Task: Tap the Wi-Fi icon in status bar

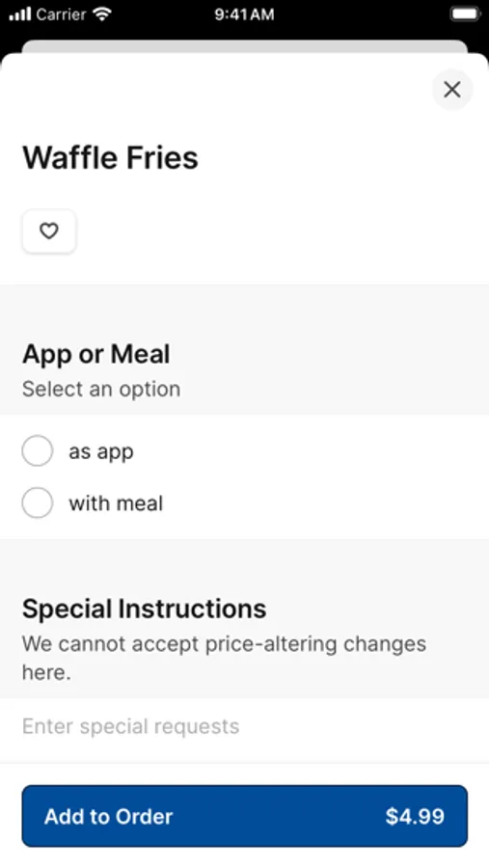Action: 102,14
